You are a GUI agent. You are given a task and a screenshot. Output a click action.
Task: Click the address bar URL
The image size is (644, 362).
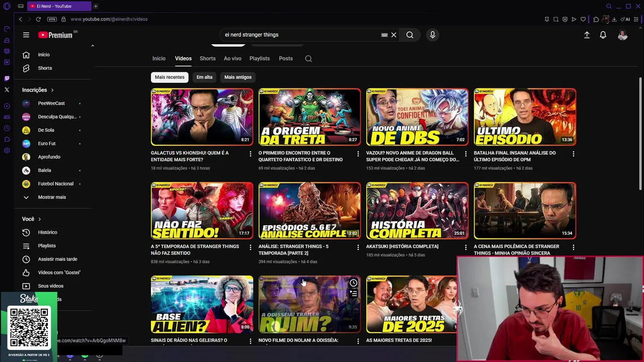(109, 19)
